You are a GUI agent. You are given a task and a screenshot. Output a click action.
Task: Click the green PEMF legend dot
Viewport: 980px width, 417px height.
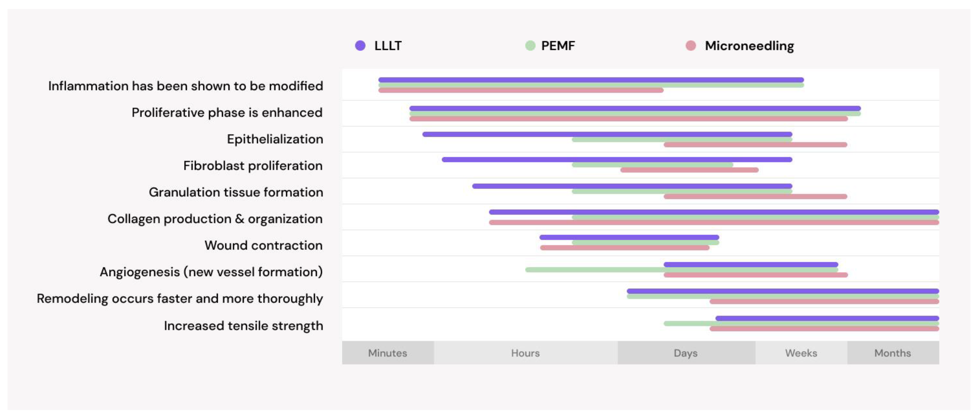pyautogui.click(x=530, y=46)
